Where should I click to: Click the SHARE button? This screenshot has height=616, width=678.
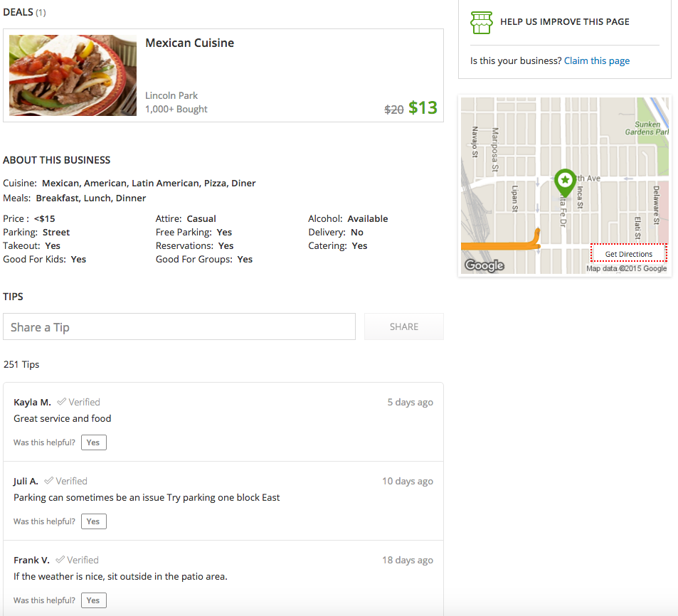(404, 326)
